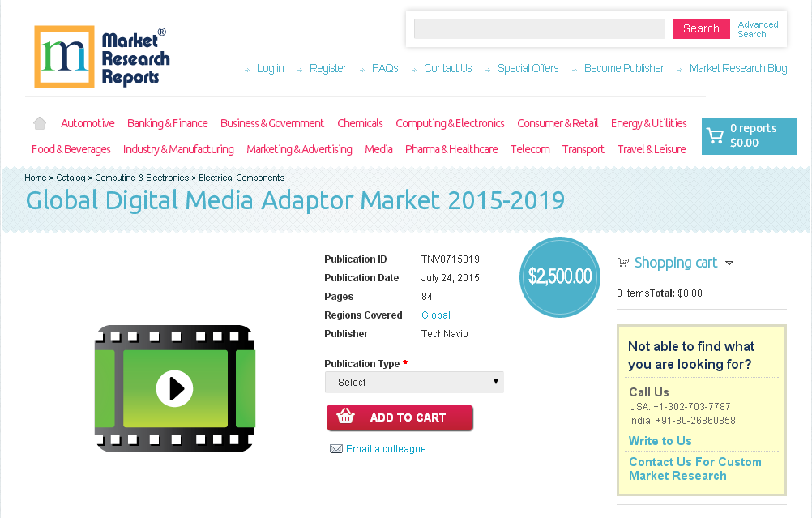Click the blue $2,500.00 price badge
Viewport: 812px width, 518px height.
point(559,276)
